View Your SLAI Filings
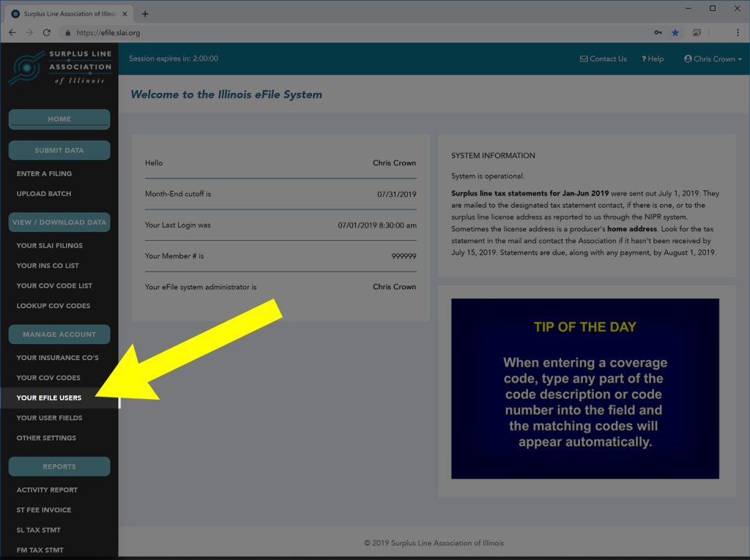This screenshot has height=560, width=750. click(49, 245)
